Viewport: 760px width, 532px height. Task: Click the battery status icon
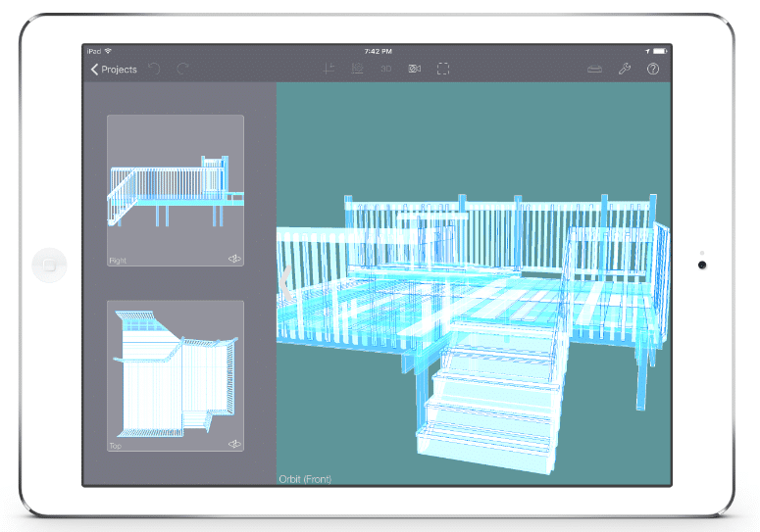click(660, 51)
